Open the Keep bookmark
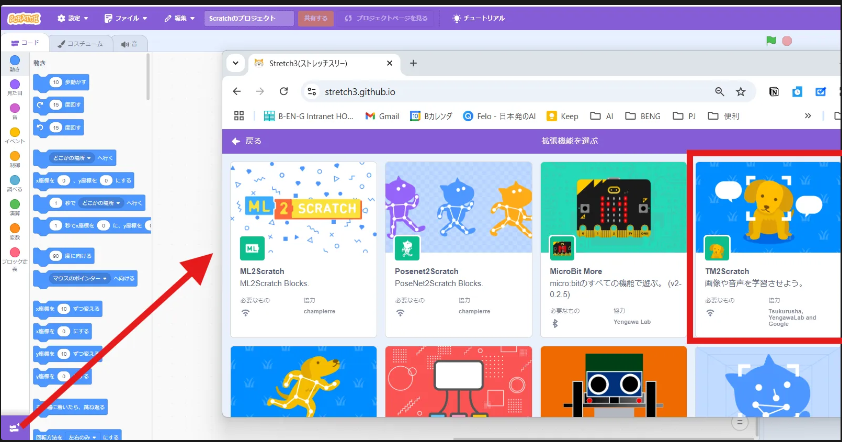 click(562, 116)
